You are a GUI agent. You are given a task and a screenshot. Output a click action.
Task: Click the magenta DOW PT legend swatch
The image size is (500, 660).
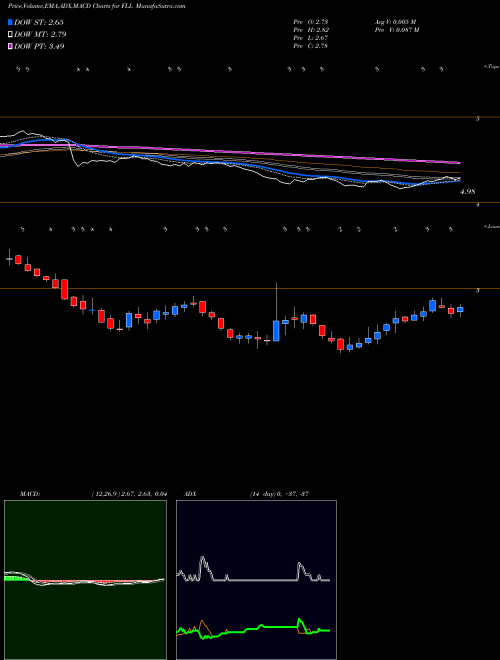click(10, 46)
